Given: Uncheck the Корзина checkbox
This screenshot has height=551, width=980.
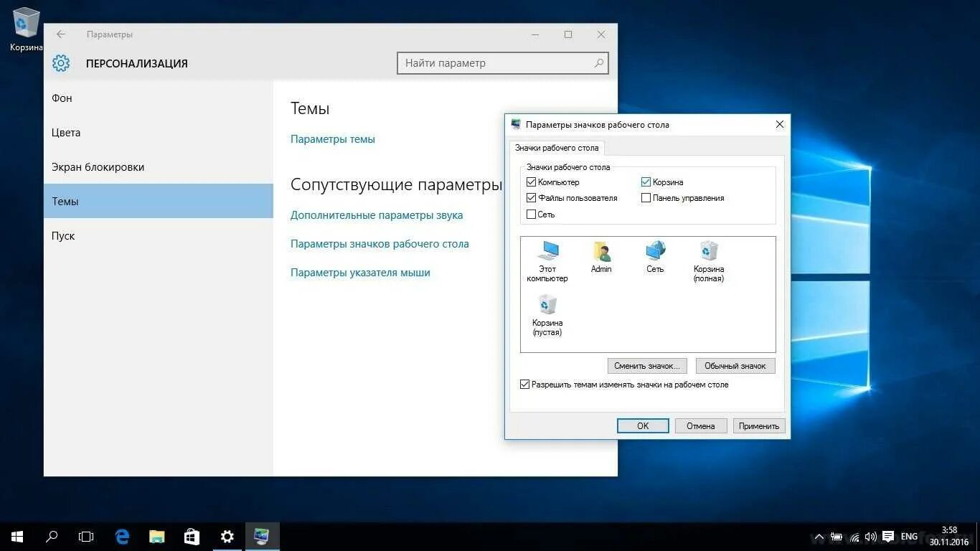Looking at the screenshot, I should click(646, 182).
